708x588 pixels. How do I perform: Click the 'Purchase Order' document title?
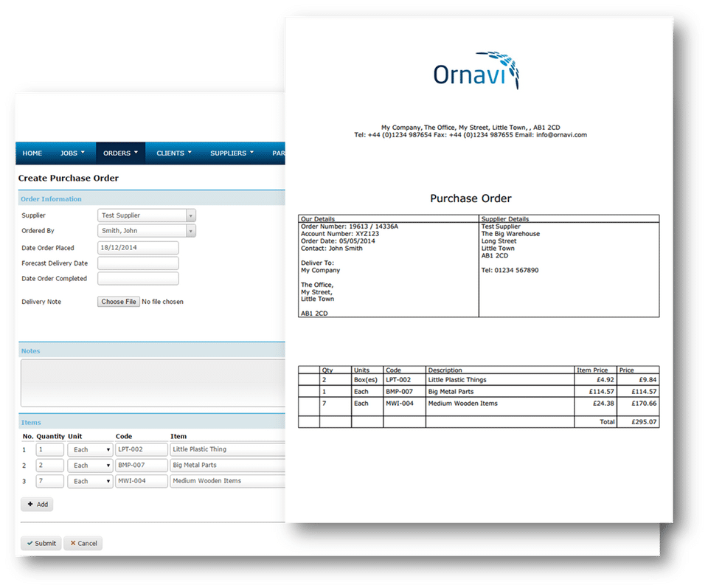point(471,198)
